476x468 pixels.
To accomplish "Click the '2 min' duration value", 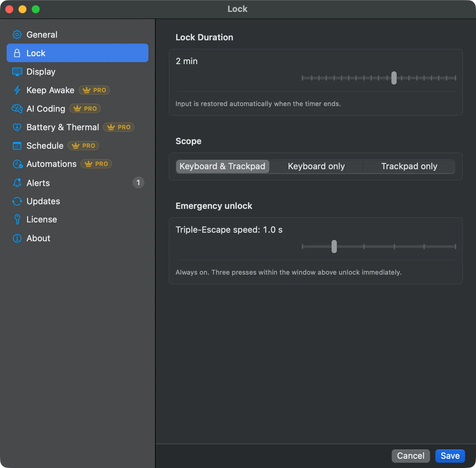I will point(187,61).
